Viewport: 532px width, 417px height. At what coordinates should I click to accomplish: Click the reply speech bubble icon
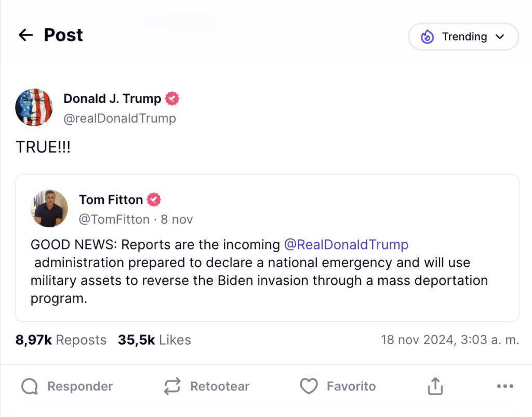[30, 386]
